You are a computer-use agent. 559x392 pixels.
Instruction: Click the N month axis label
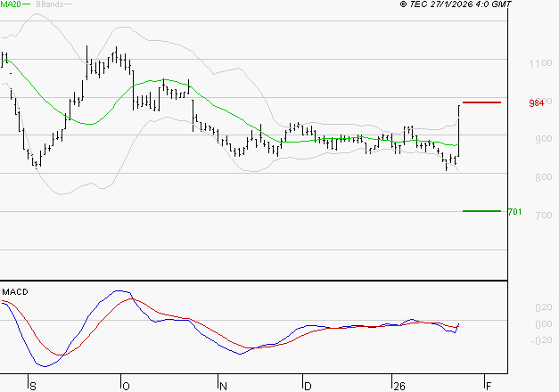(223, 387)
